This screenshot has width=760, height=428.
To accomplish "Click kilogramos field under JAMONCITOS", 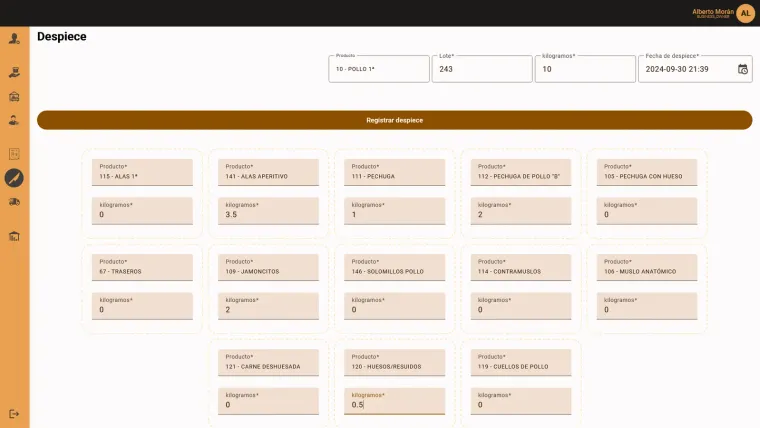I will (269, 306).
